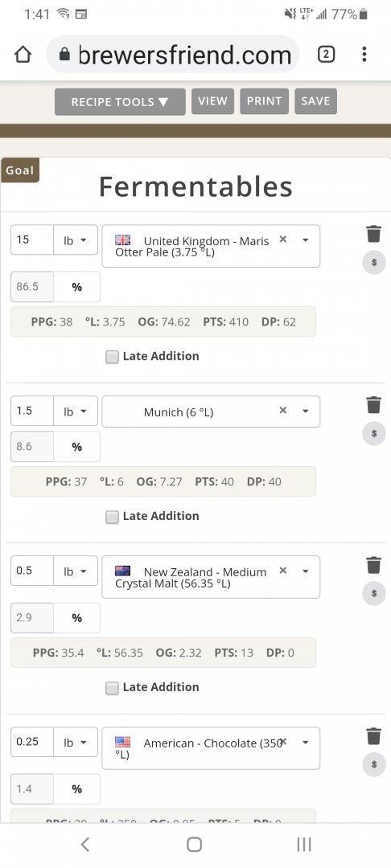391x868 pixels.
Task: Open lb unit dropdown for 15 amount
Action: (76, 240)
